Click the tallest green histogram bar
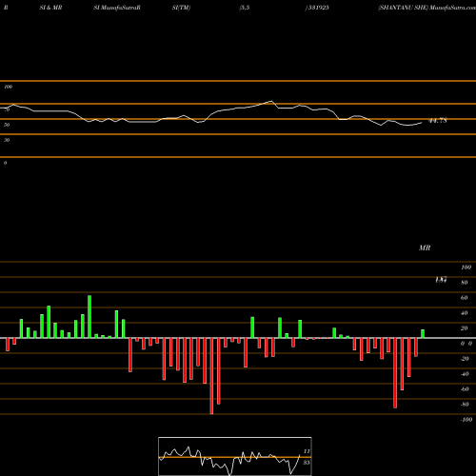 click(89, 317)
